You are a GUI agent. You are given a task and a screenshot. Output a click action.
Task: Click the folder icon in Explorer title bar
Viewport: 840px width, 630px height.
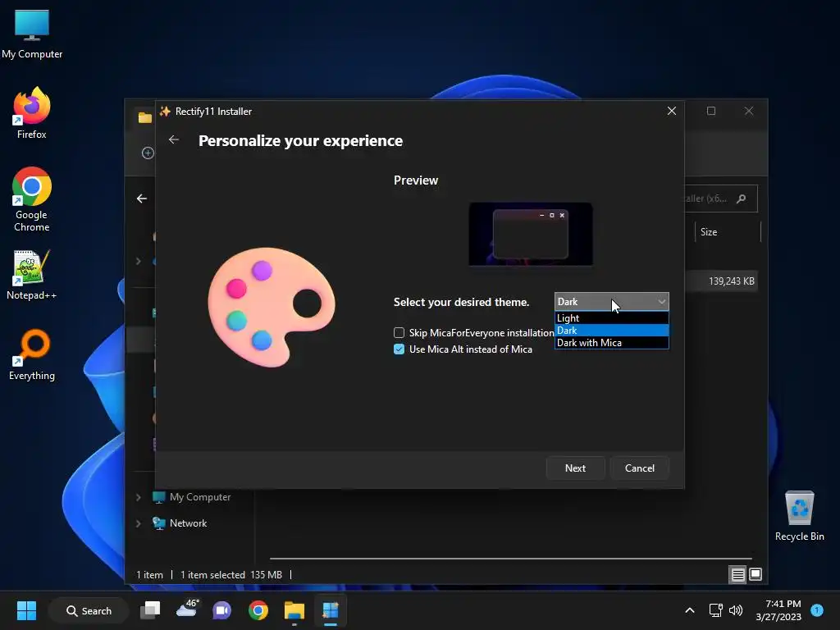point(144,117)
